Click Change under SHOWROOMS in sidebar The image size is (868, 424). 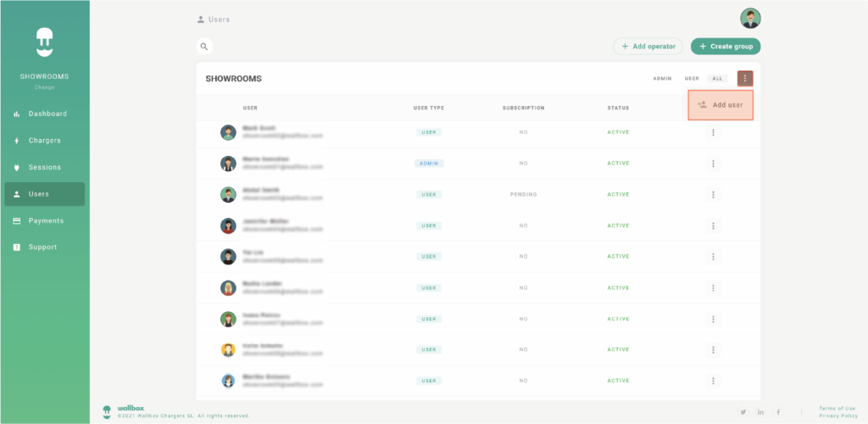pyautogui.click(x=44, y=87)
